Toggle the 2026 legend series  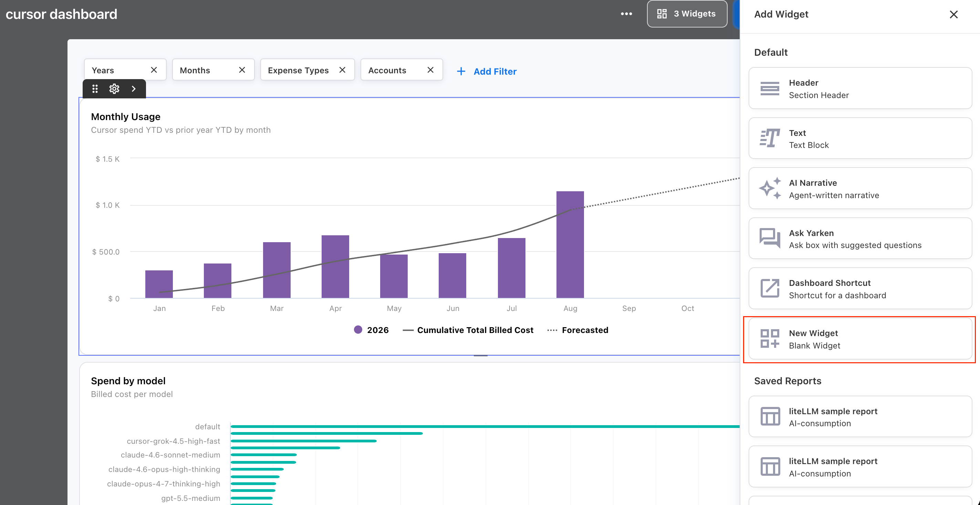(371, 330)
